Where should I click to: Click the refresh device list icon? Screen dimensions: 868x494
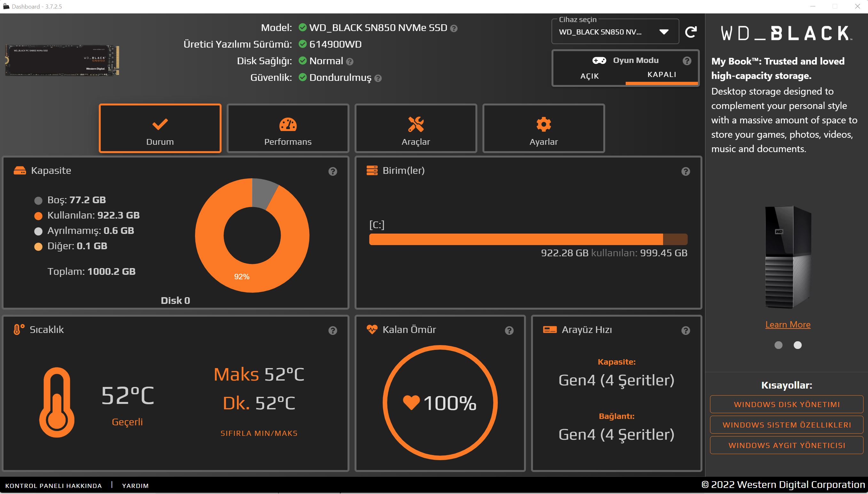click(x=691, y=32)
